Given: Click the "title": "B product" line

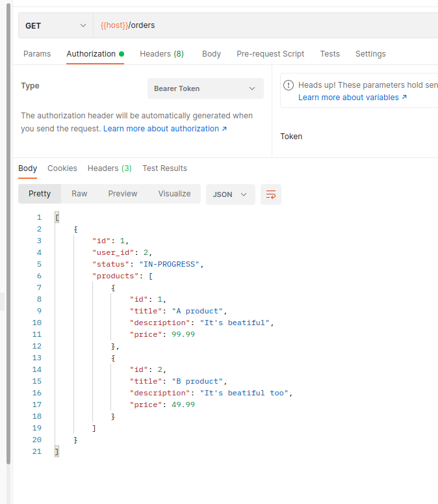Looking at the screenshot, I should point(178,381).
